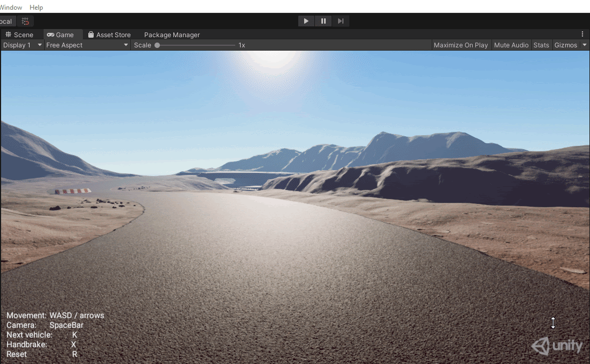Image resolution: width=590 pixels, height=364 pixels.
Task: Open the Window menu
Action: 11,8
